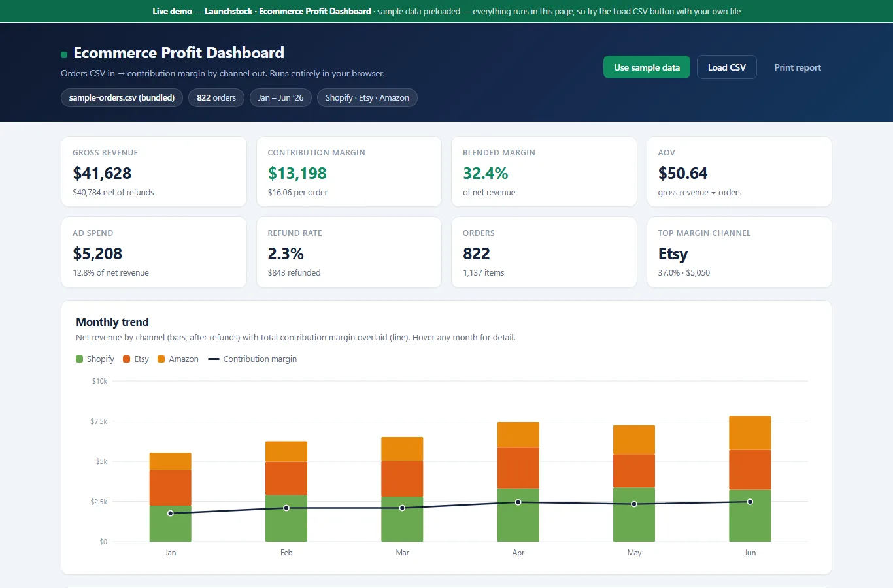Click the Amazon segment of the June bar
The image size is (893, 588).
[750, 433]
